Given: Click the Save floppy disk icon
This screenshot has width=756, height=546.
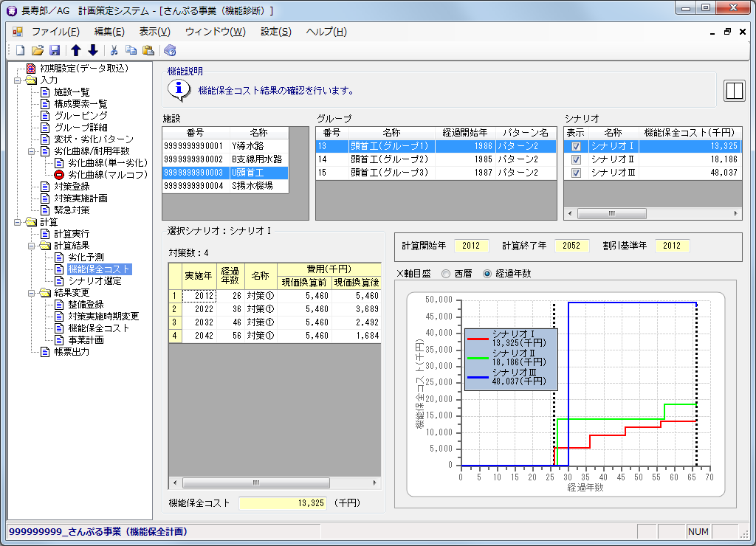Looking at the screenshot, I should tap(54, 51).
